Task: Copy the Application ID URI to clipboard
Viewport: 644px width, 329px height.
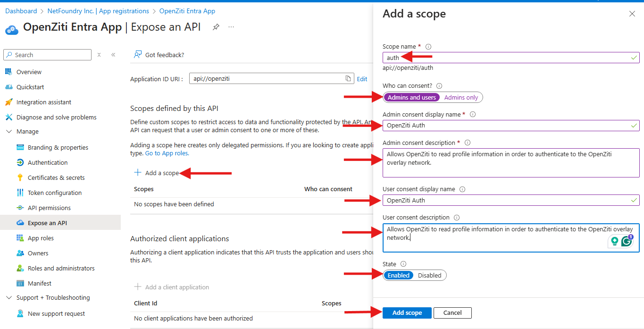Action: [348, 79]
